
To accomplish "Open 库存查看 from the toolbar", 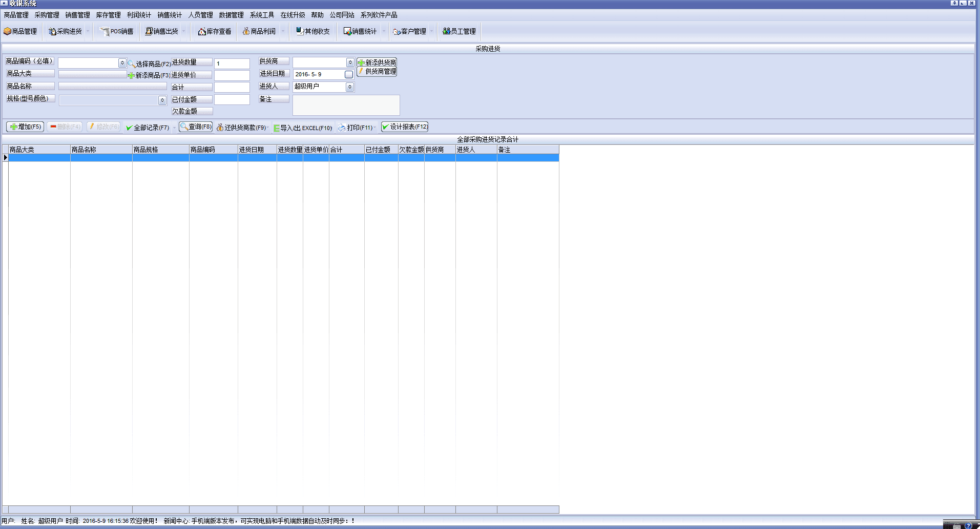I will click(202, 31).
